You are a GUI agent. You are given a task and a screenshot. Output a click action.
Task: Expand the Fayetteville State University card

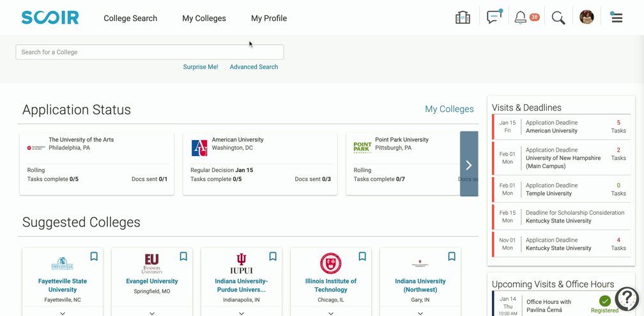[x=63, y=313]
